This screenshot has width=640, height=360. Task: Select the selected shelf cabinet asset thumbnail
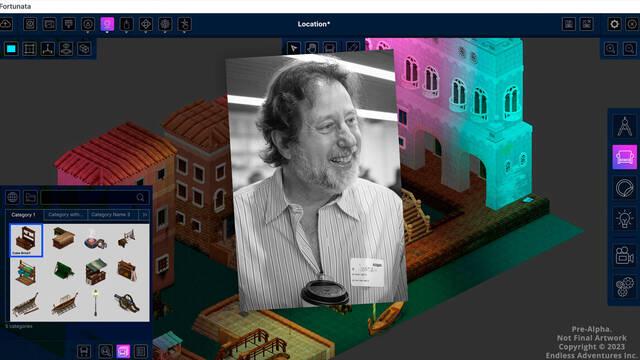[x=26, y=240]
